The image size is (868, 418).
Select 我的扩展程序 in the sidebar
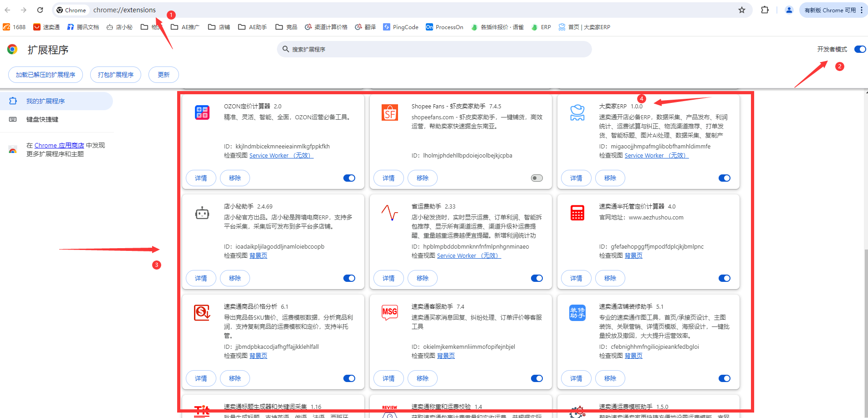click(56, 101)
